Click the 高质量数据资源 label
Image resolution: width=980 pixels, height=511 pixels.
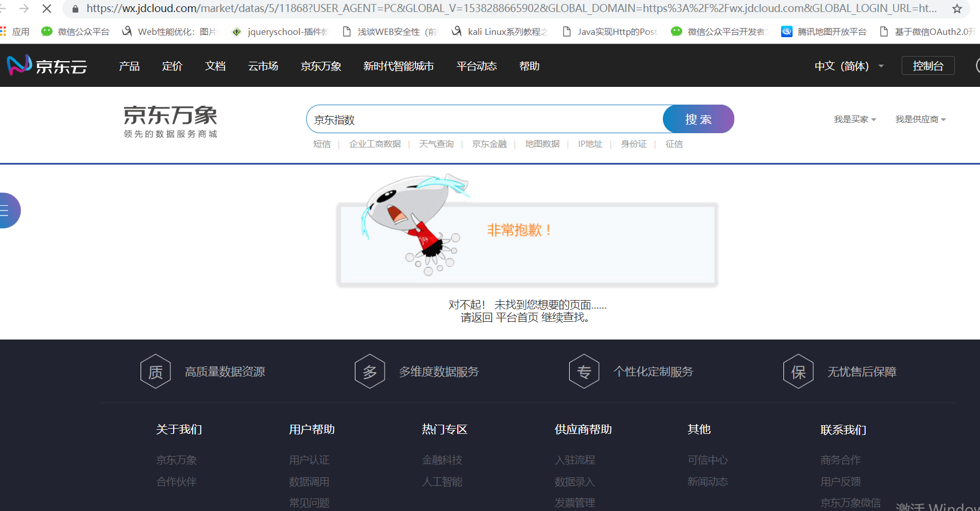pos(225,372)
